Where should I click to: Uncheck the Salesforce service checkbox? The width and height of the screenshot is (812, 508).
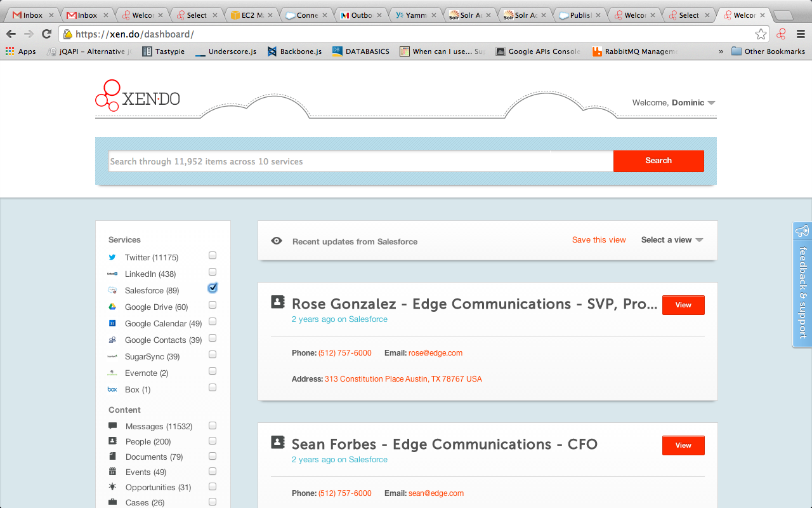click(213, 288)
